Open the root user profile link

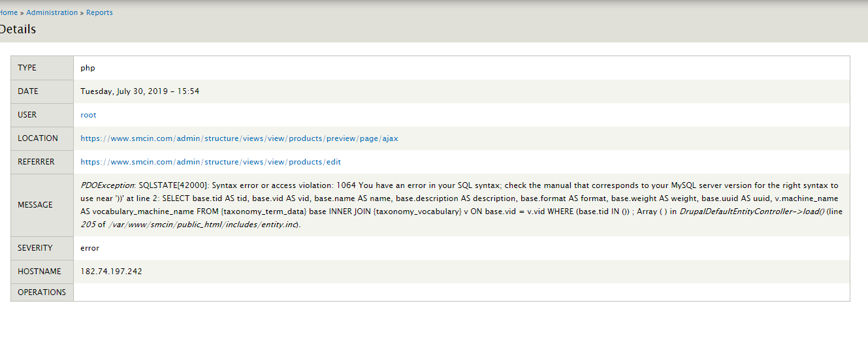click(88, 115)
